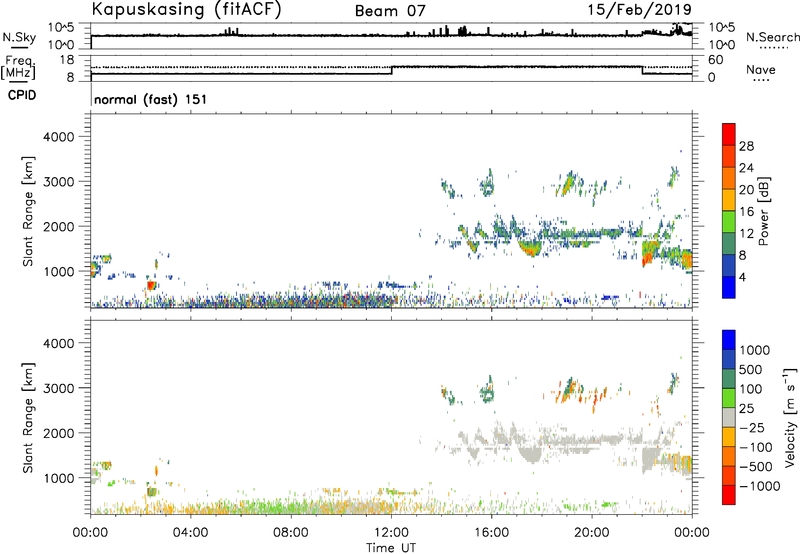
Task: Click the '4000' tick on the power panel
Action: click(58, 137)
